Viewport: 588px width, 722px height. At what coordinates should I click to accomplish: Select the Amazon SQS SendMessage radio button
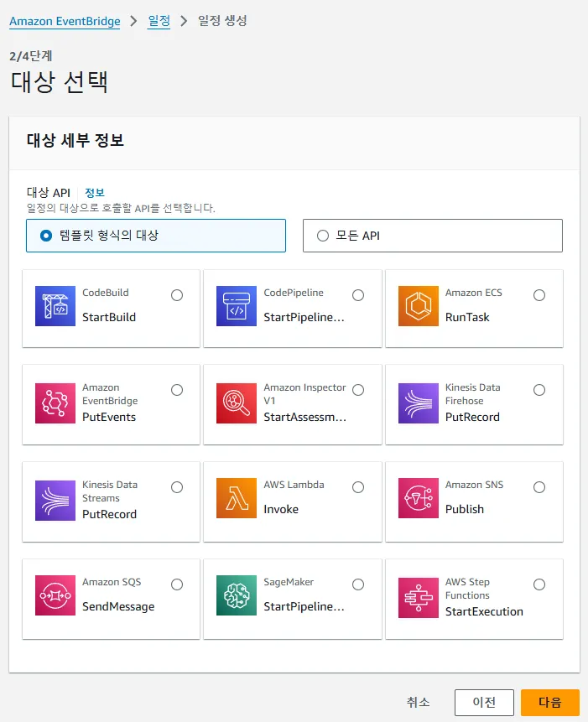click(x=177, y=584)
